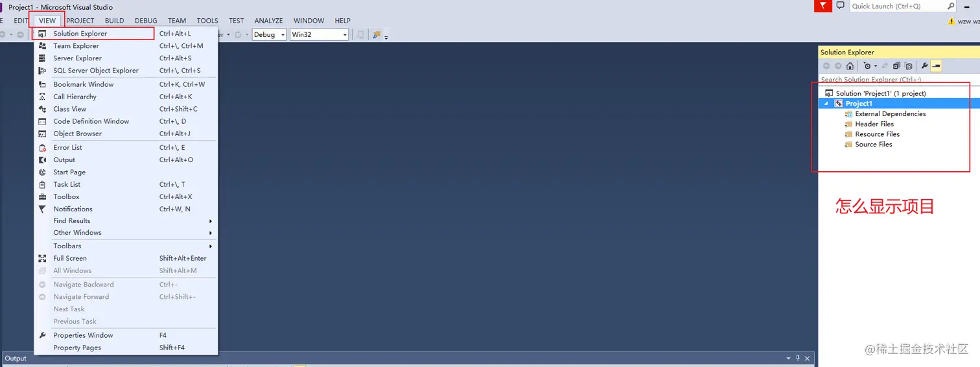Click the Full Screen menu icon
The width and height of the screenshot is (980, 367).
click(x=42, y=259)
